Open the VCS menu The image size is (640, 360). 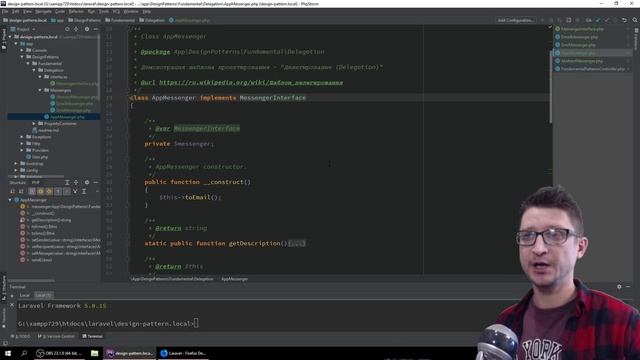116,11
